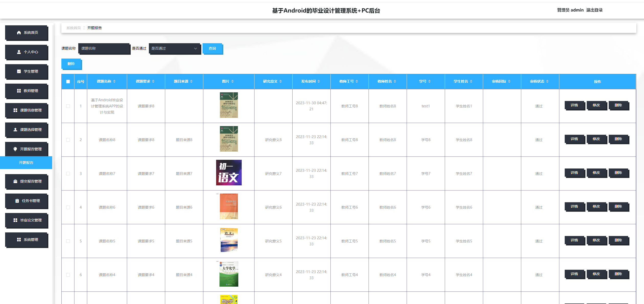This screenshot has width=644, height=304.
Task: Select the 个人中心 person icon
Action: (18, 52)
